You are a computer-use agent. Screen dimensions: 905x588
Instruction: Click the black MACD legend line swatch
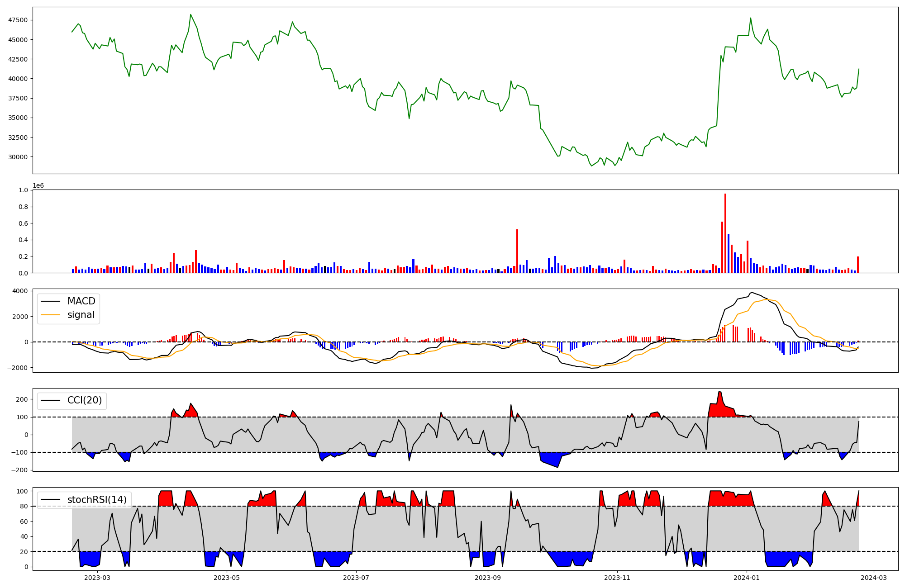click(51, 301)
